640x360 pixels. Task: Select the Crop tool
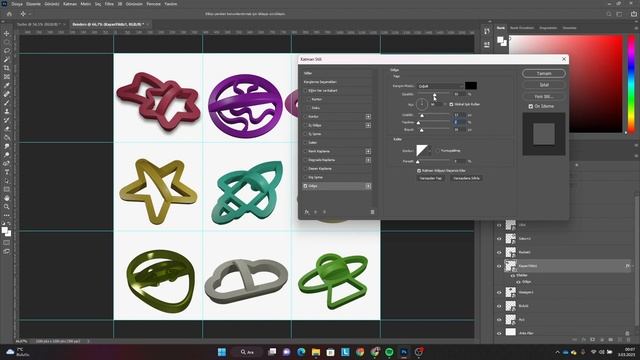(7, 68)
